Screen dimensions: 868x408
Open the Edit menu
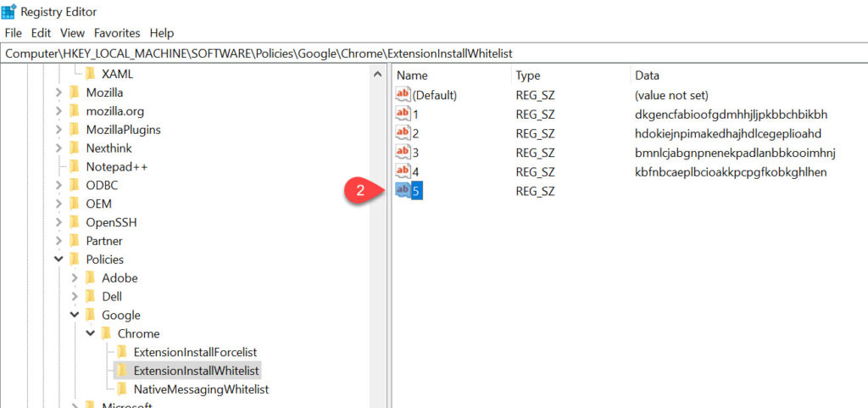point(41,33)
